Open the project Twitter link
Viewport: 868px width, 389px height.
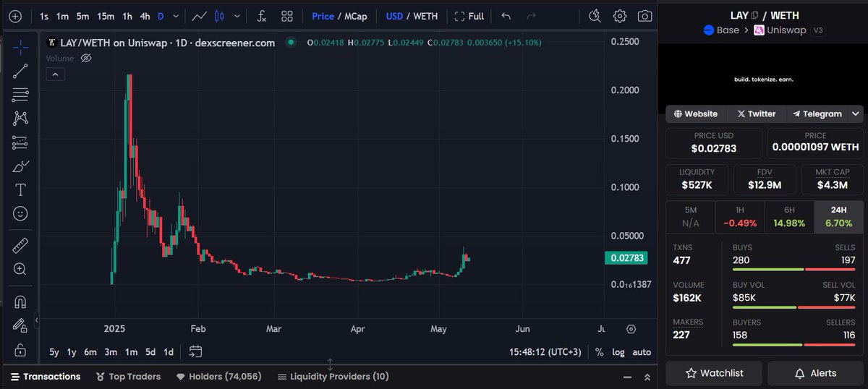coord(757,114)
